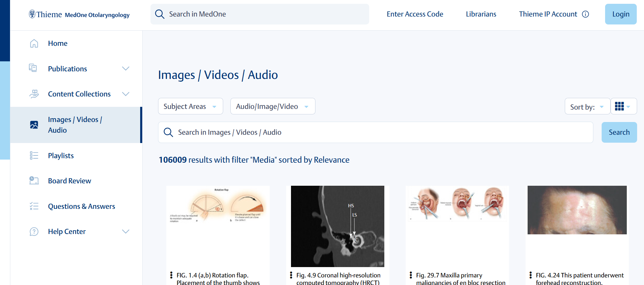
Task: Open options menu for FIG. 1.4 Rotation flap
Action: click(171, 275)
